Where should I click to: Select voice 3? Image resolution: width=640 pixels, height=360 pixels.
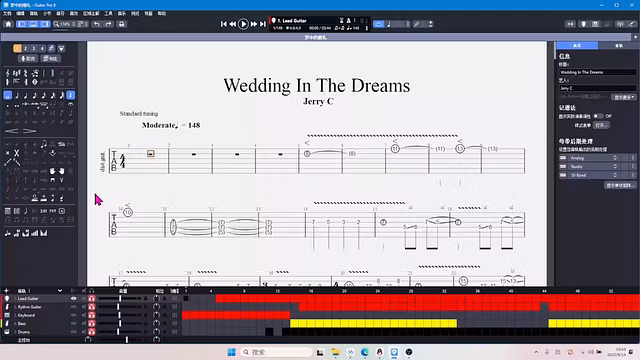pos(34,49)
